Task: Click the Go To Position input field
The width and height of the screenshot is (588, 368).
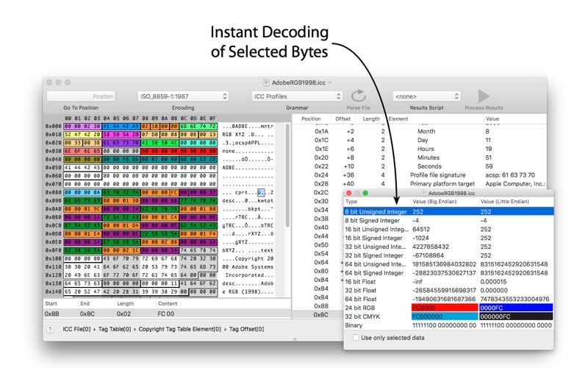Action: click(x=82, y=96)
